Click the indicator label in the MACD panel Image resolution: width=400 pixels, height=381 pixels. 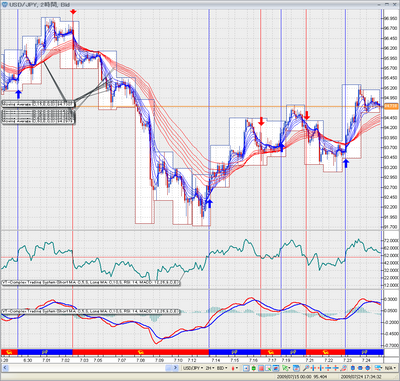tap(91, 312)
